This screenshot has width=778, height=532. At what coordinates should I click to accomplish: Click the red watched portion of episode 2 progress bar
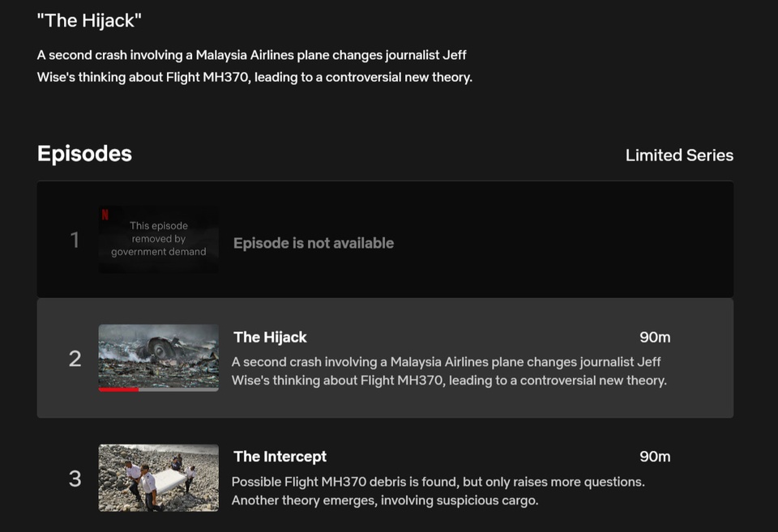point(118,389)
